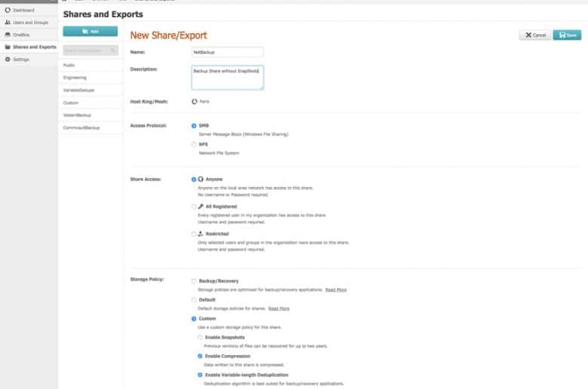Open the OneBlox sidebar icon
Screen dimensions: 588x389
click(x=8, y=35)
